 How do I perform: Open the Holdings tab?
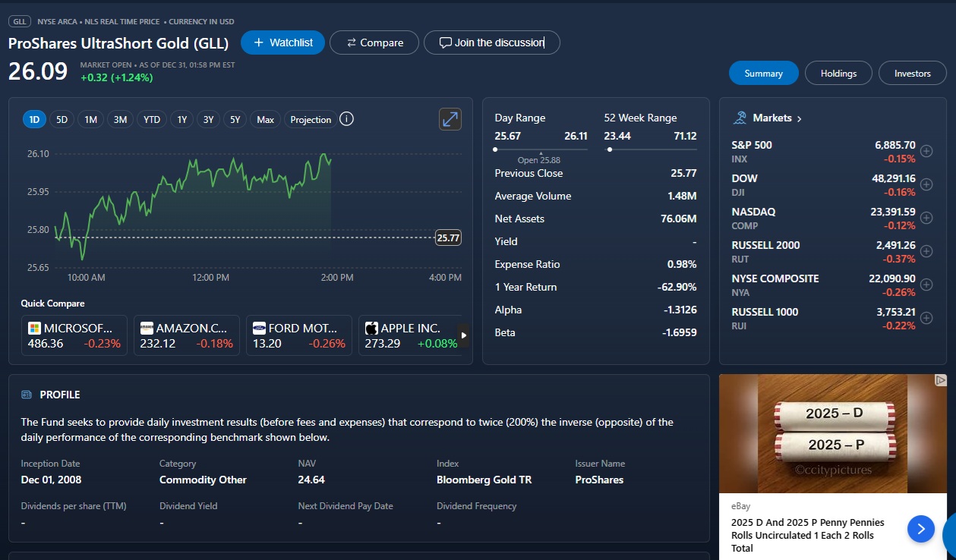point(838,74)
